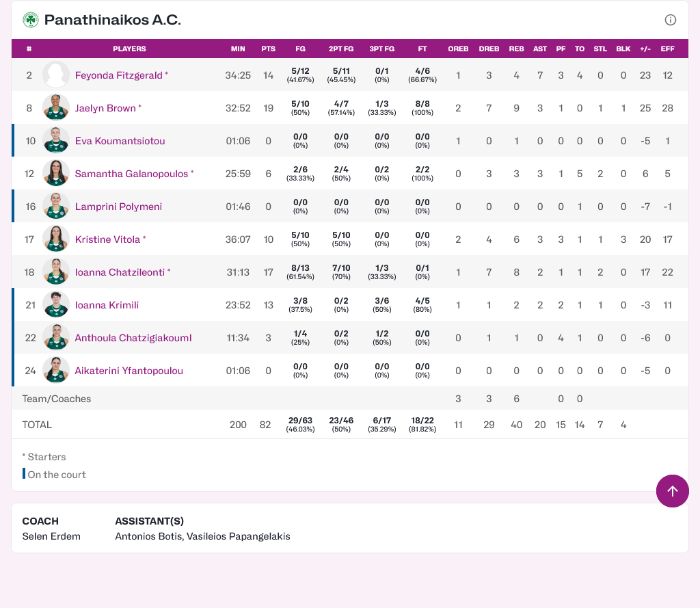Open Aikaterini Yfantopoulou's player link
Screen dimensions: 700x608
coord(129,371)
